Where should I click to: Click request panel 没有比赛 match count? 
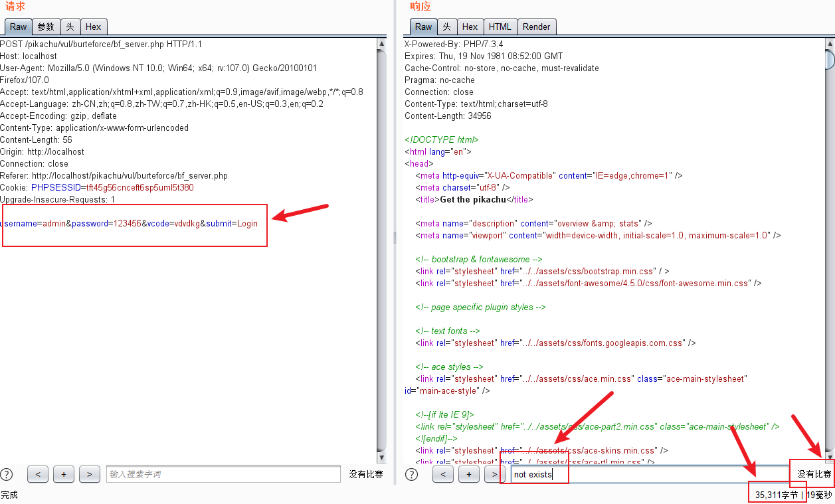pyautogui.click(x=366, y=474)
